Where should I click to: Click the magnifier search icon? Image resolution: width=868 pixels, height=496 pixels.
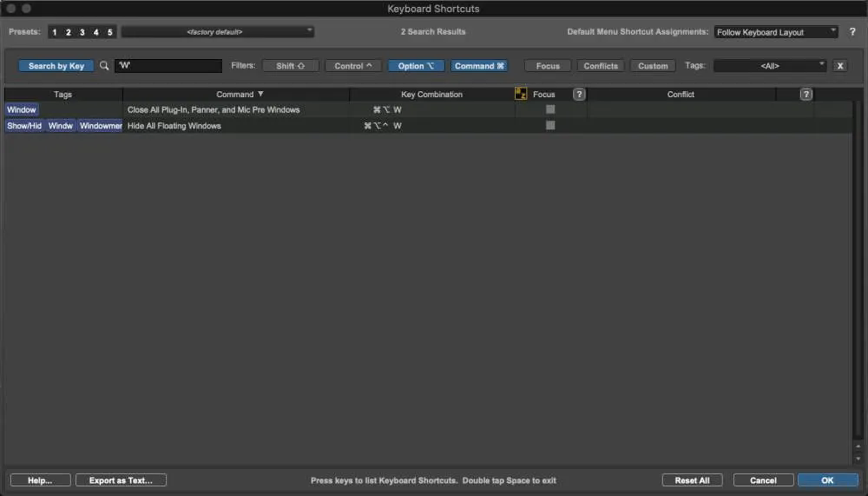(103, 65)
